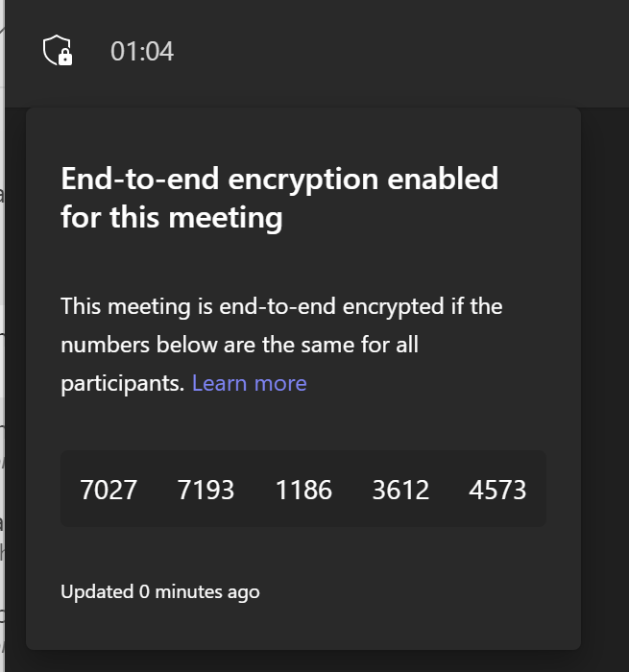The height and width of the screenshot is (672, 629).
Task: Click the "Updated 0 minutes ago" status text
Action: [159, 591]
